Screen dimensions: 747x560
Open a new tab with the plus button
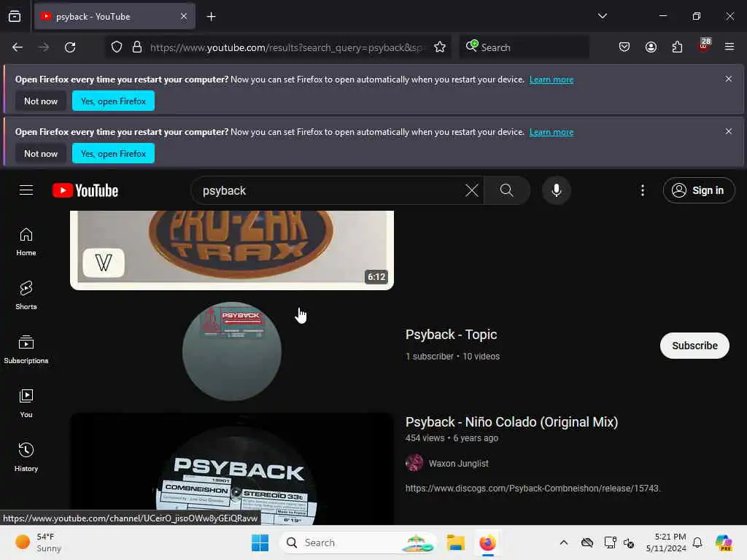211,17
